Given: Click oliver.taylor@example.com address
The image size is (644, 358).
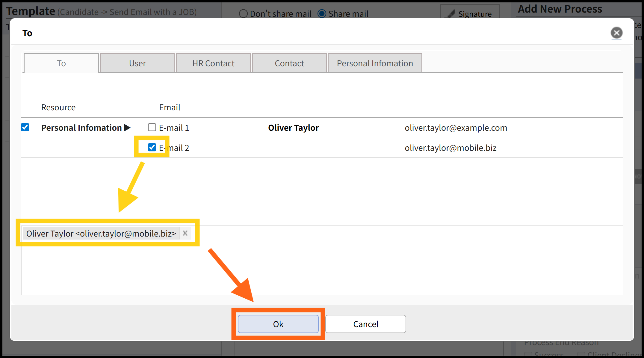Looking at the screenshot, I should click(x=456, y=128).
